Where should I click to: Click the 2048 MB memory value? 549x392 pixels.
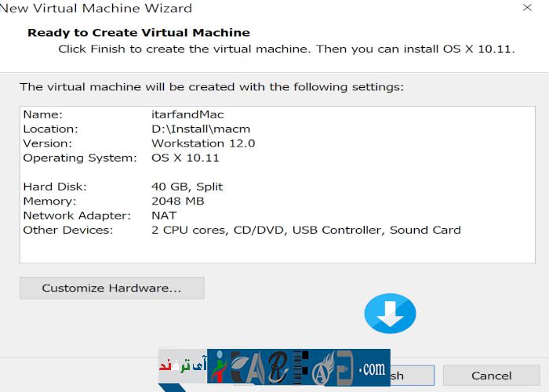[x=177, y=201]
